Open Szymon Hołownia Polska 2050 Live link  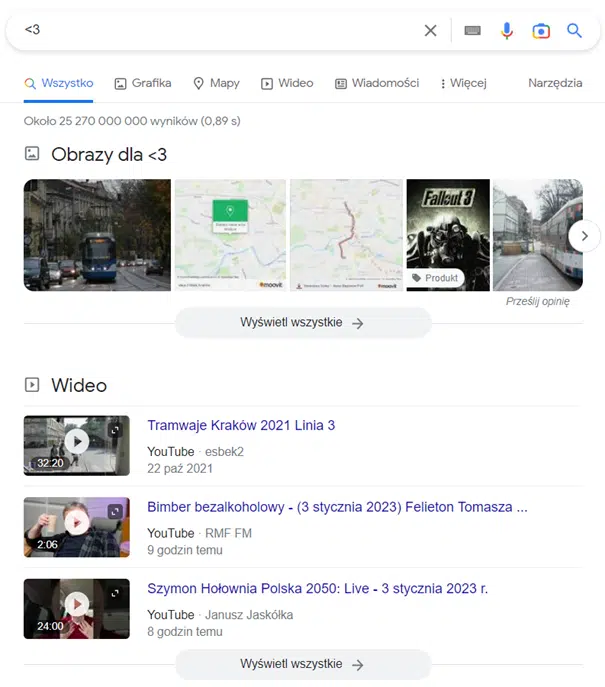pyautogui.click(x=317, y=588)
